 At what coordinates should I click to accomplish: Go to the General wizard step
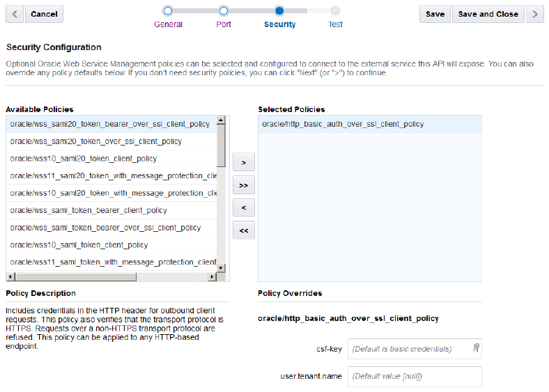click(168, 11)
